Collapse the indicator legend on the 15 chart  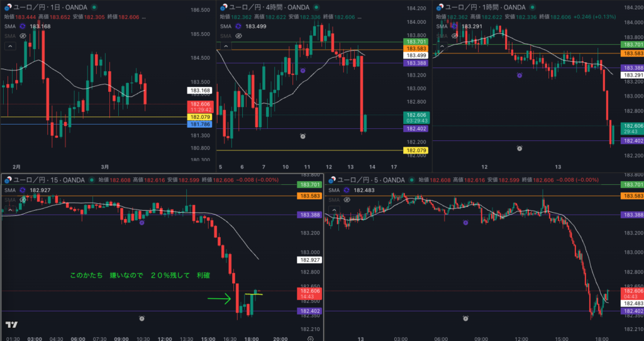click(10, 210)
